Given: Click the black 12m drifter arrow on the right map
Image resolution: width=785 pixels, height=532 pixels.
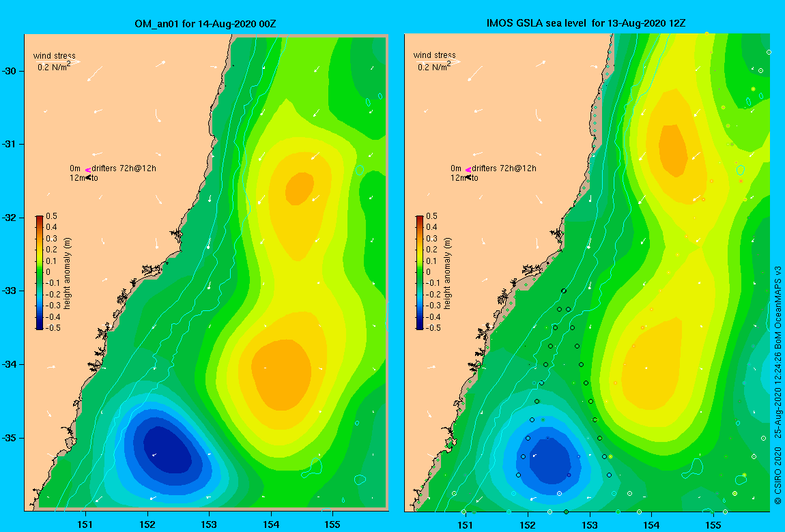Looking at the screenshot, I should [x=468, y=177].
